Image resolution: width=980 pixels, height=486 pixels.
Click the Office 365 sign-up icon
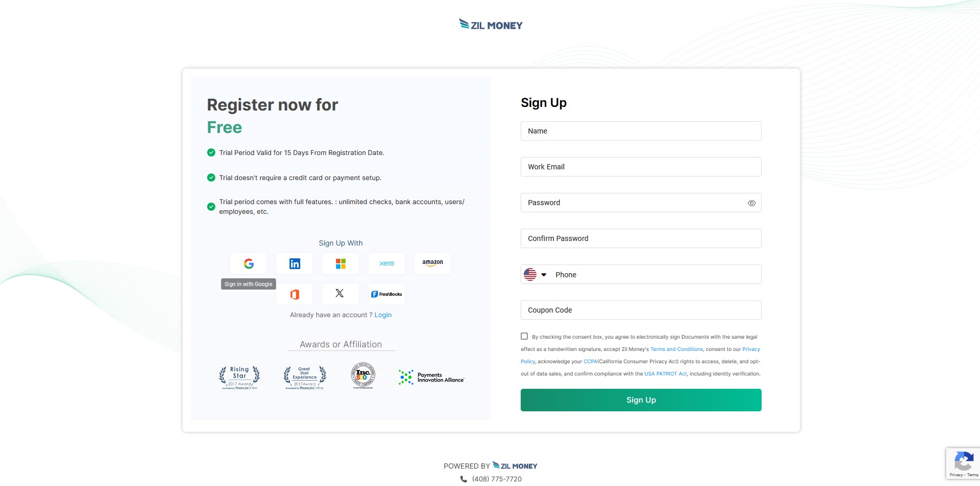(x=295, y=294)
